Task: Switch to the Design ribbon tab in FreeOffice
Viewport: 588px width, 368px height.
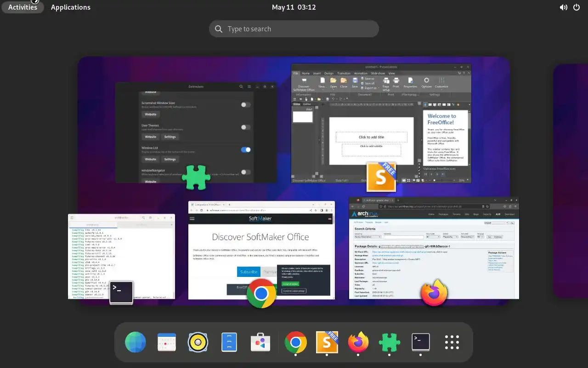Action: click(329, 73)
